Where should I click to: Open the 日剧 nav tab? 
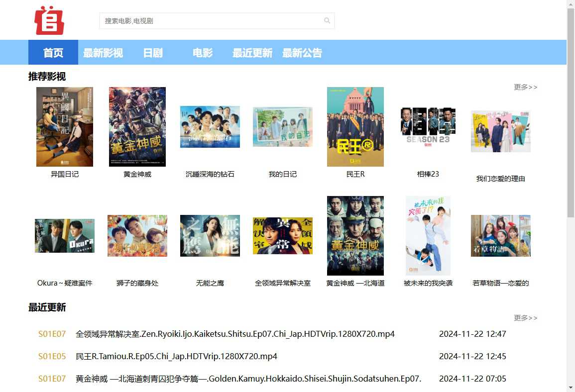click(153, 52)
